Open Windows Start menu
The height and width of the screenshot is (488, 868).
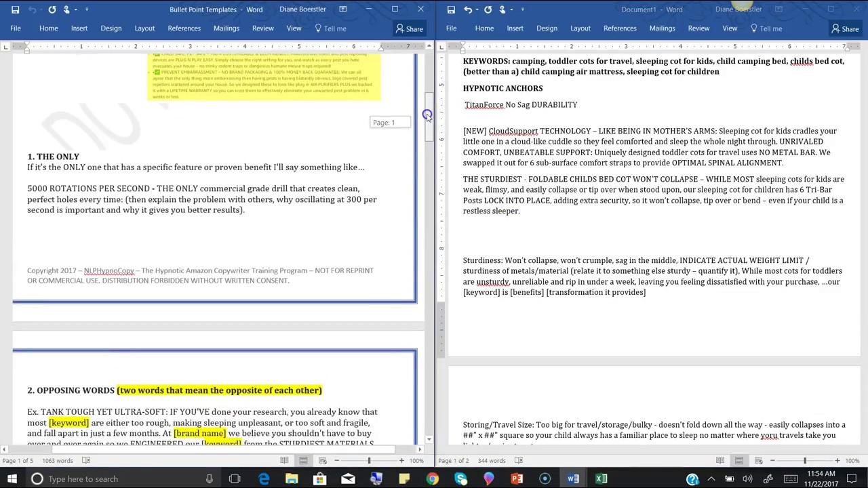click(12, 479)
